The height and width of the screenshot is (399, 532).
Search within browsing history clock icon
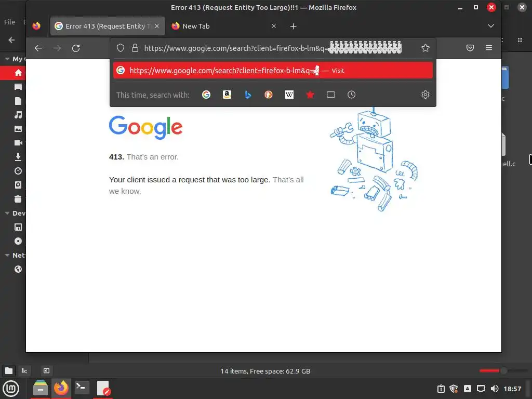352,95
